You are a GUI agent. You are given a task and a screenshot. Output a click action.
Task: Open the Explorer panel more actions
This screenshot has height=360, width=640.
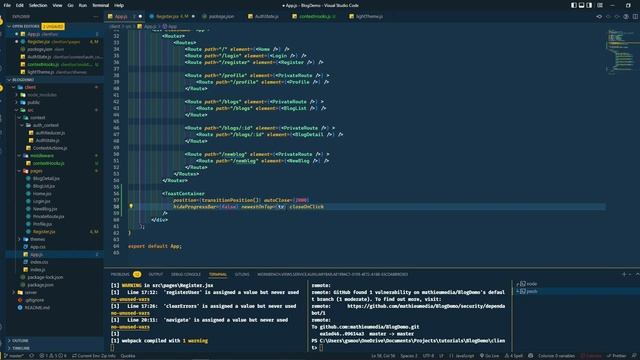point(96,17)
